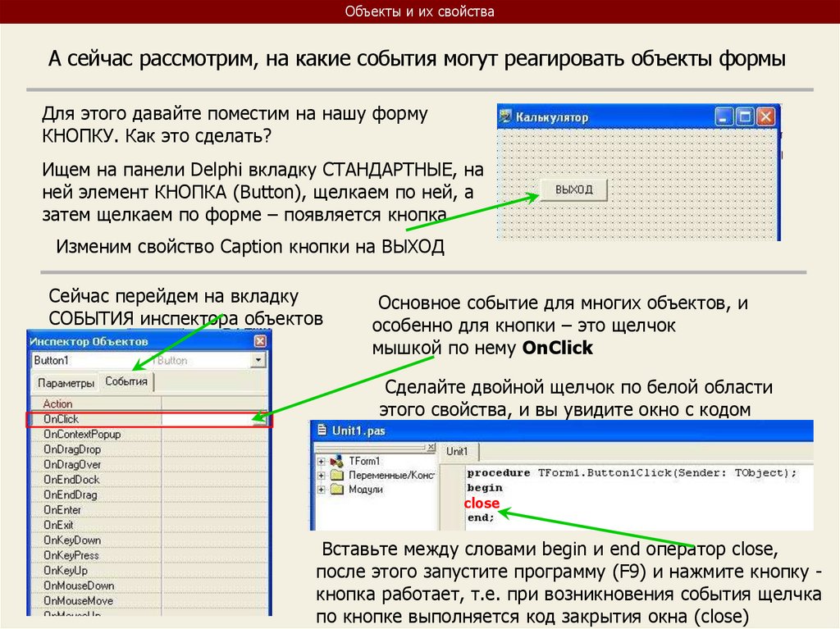Select the OnDragDrop event row

point(149,449)
